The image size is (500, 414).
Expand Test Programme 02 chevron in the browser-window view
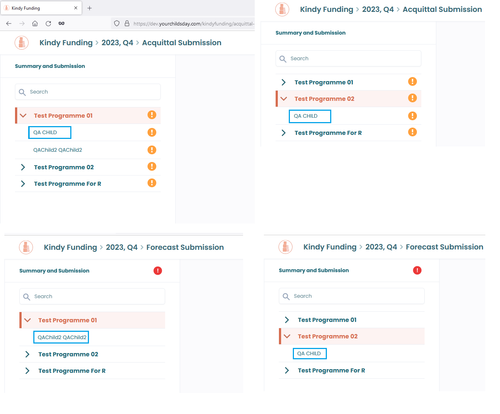click(23, 167)
